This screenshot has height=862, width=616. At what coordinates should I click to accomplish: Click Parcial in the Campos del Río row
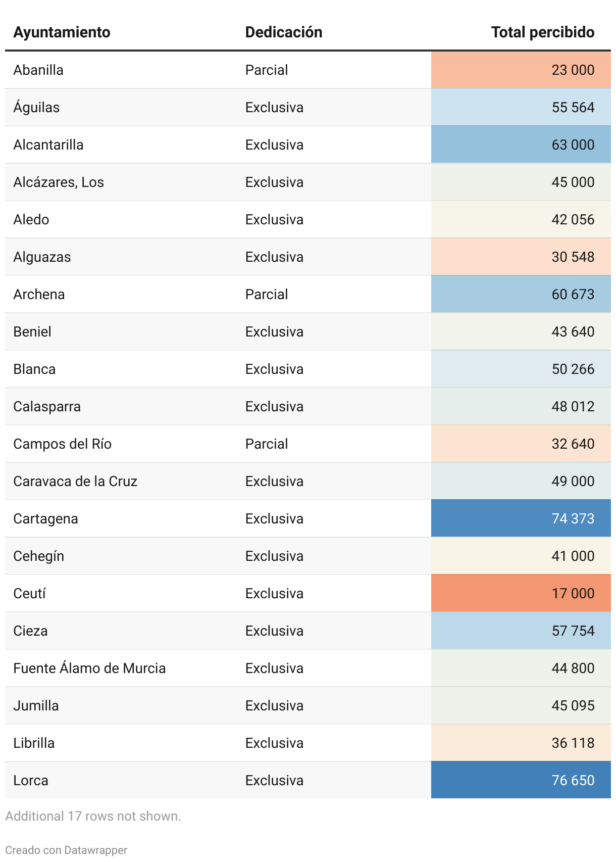[267, 444]
